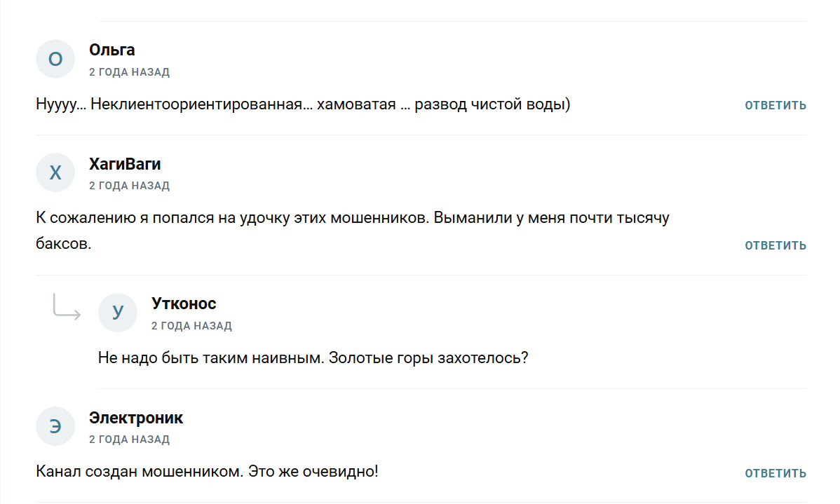Click the timestamp under Утконос's name
Image resolution: width=840 pixels, height=504 pixels.
(x=191, y=326)
